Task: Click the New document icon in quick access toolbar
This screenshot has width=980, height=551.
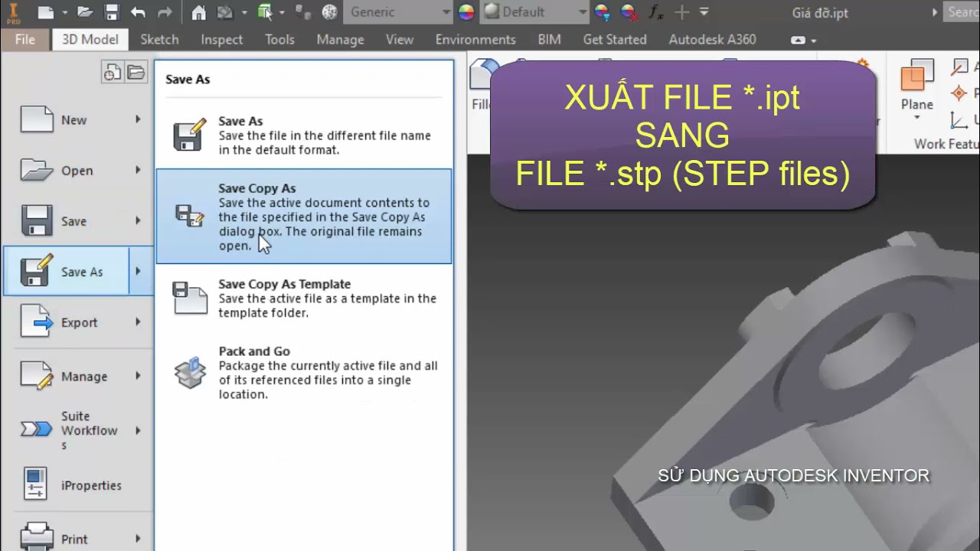Action: click(46, 12)
